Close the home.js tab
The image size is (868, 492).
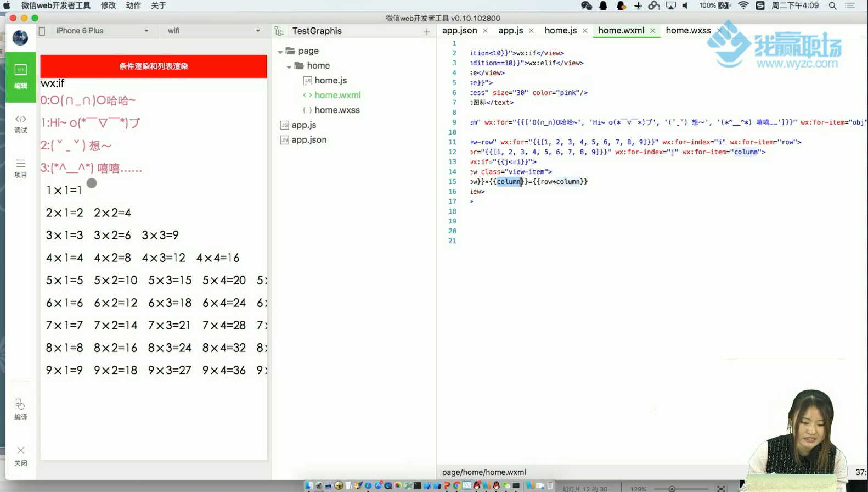(x=585, y=31)
